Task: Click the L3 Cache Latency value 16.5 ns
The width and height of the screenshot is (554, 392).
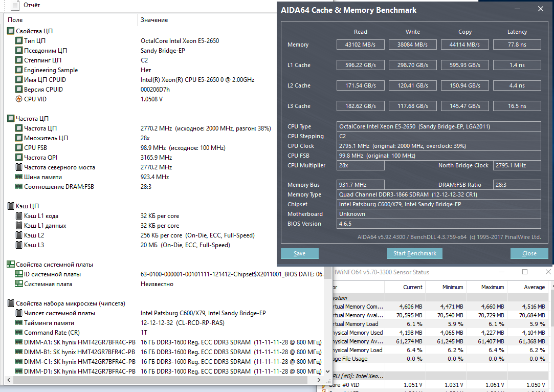Action: [x=517, y=106]
